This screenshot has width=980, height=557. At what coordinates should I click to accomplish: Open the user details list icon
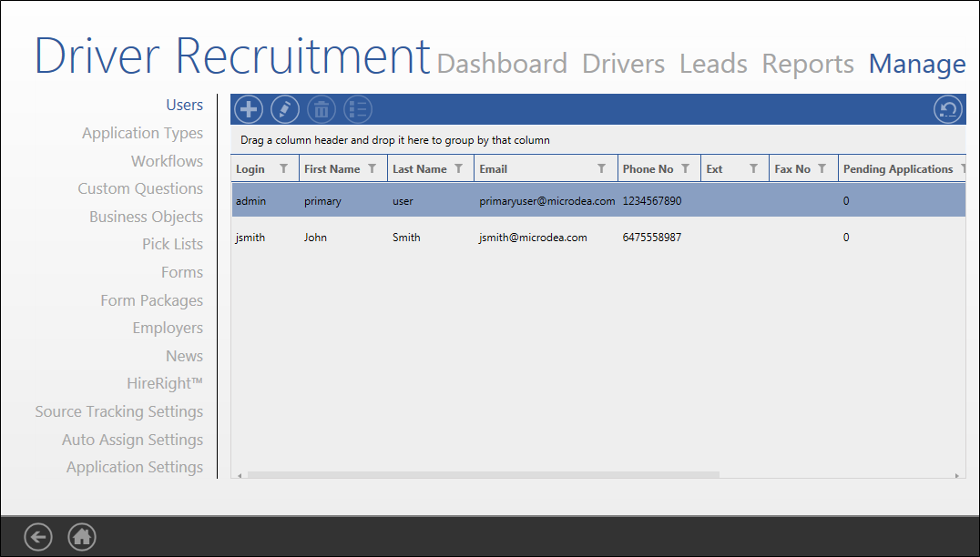click(x=357, y=108)
